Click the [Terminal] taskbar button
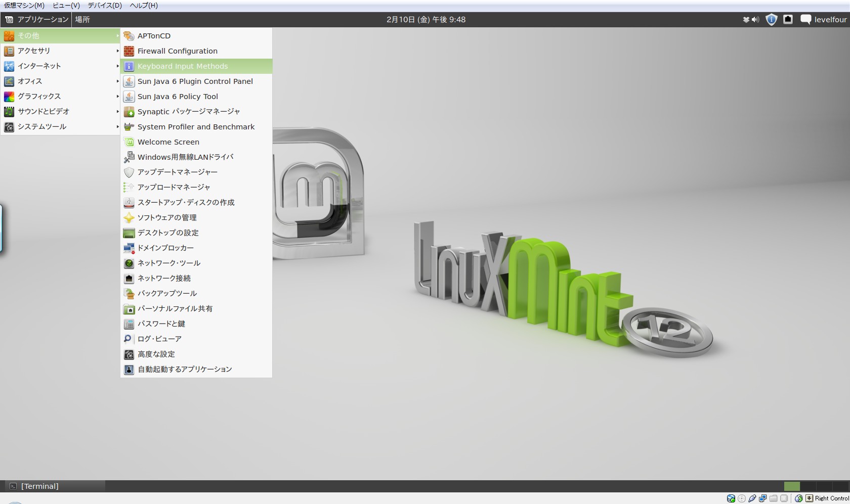Image resolution: width=850 pixels, height=504 pixels. pyautogui.click(x=55, y=486)
